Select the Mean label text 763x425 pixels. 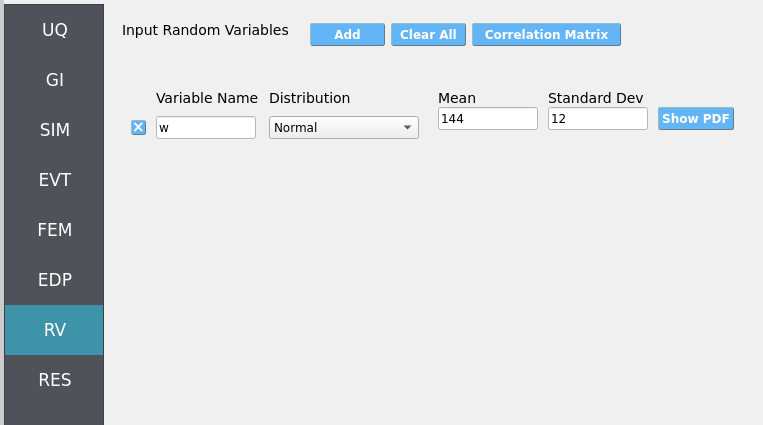(456, 98)
